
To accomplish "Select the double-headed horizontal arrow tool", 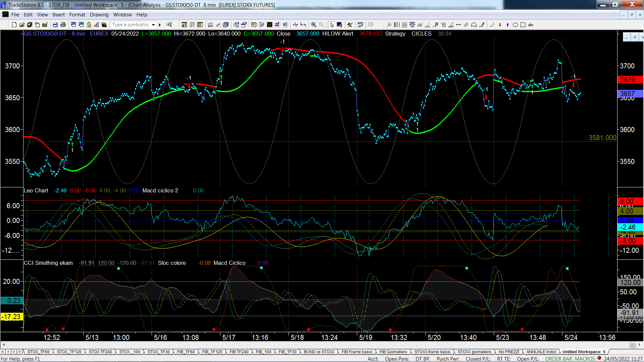I will tap(459, 24).
